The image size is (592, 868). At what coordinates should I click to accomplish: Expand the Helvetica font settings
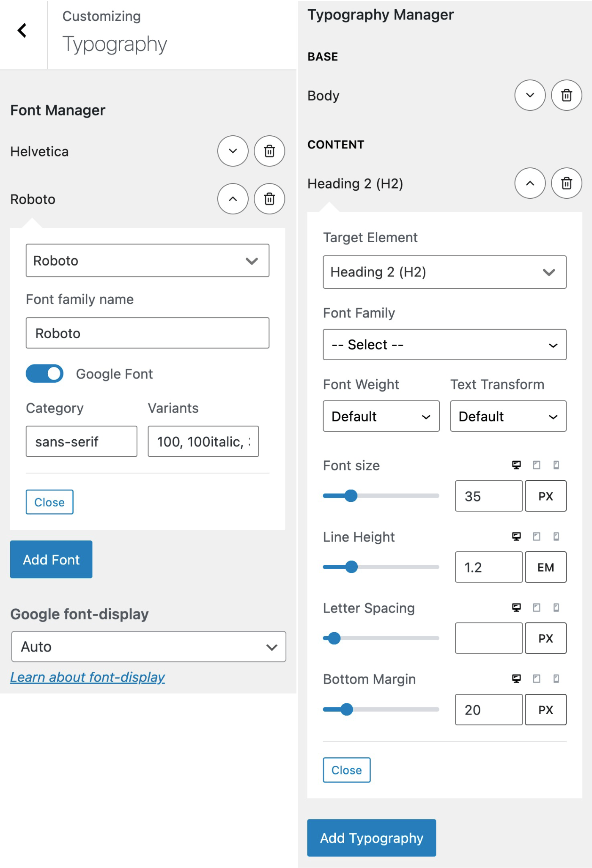(233, 151)
